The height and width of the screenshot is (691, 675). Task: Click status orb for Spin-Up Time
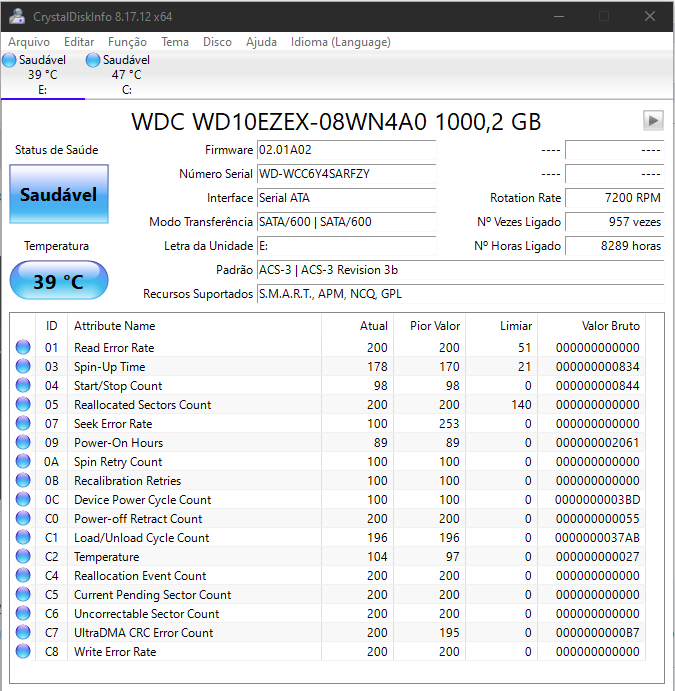(23, 366)
